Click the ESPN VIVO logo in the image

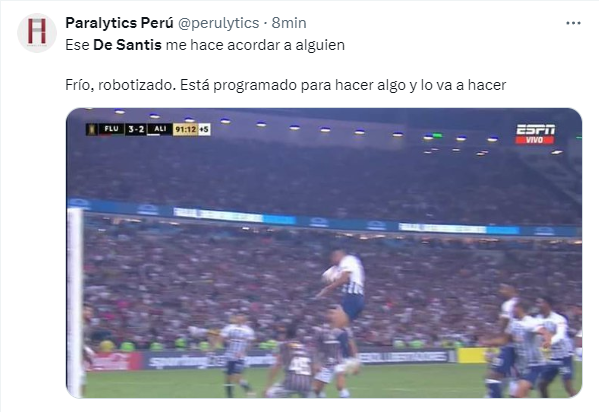point(535,134)
